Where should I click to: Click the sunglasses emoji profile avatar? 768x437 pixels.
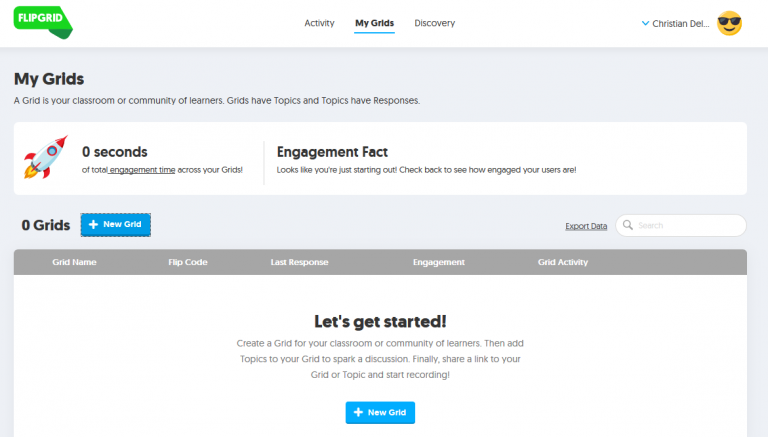(x=730, y=23)
